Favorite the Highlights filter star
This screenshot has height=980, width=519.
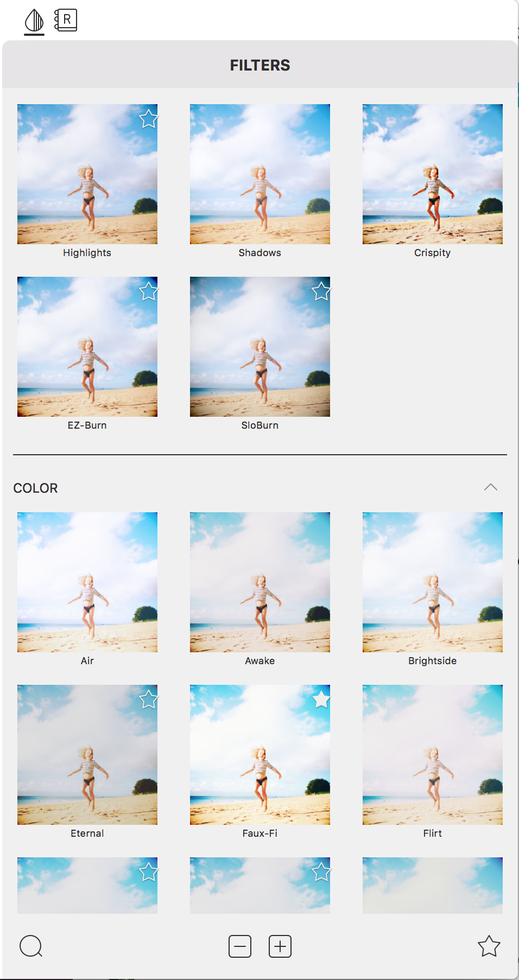click(x=148, y=118)
